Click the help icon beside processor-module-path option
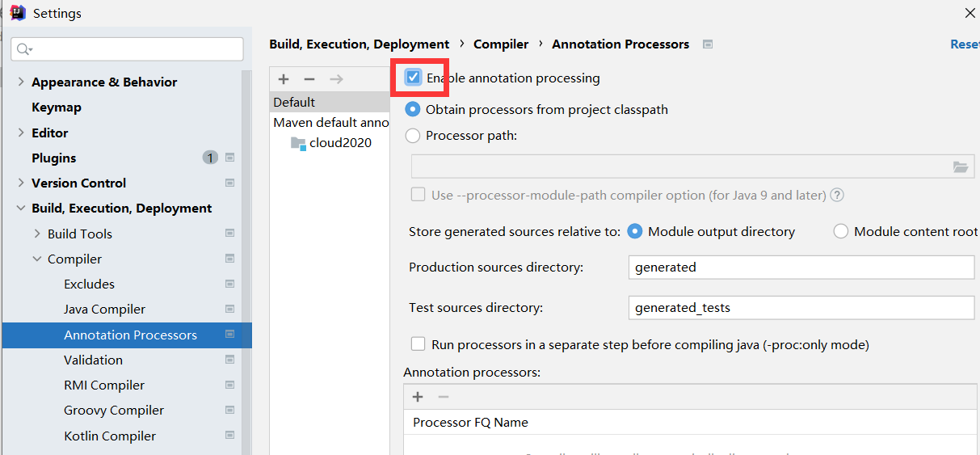This screenshot has height=455, width=980. 838,195
